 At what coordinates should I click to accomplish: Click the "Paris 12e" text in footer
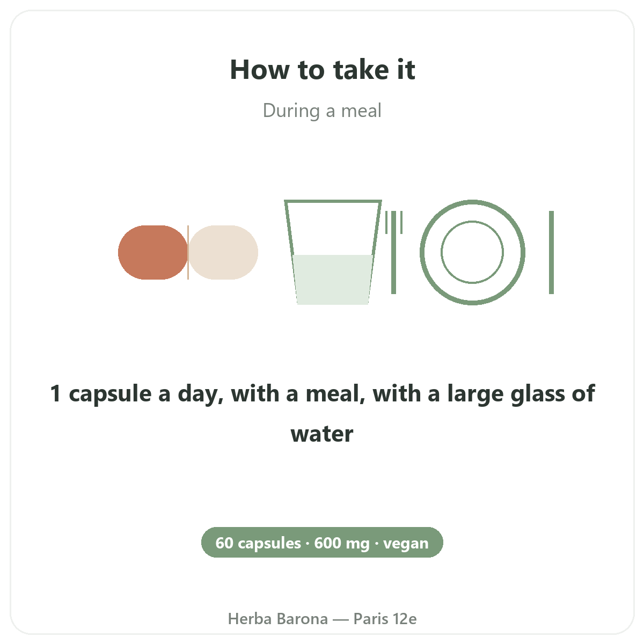(385, 619)
